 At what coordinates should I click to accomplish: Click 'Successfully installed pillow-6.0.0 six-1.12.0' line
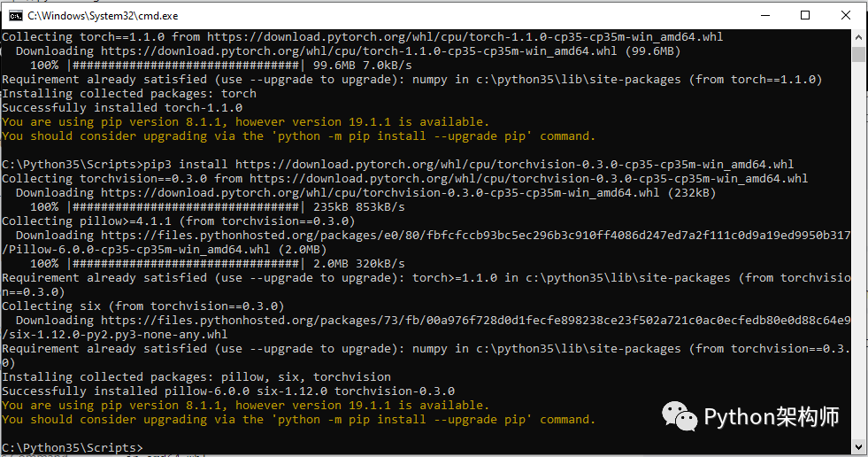[228, 391]
